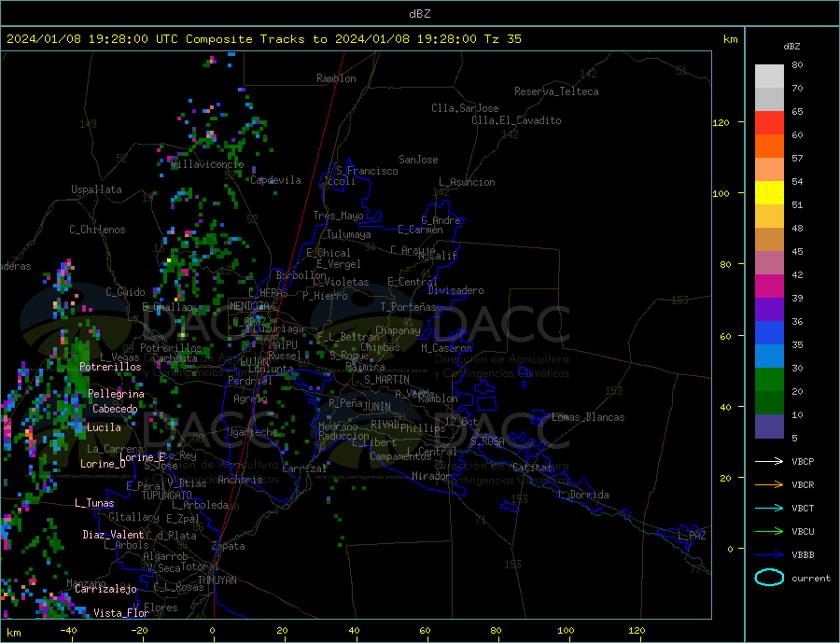The height and width of the screenshot is (643, 840).
Task: Click the 'L_Asuncion' map label
Action: coord(468,182)
